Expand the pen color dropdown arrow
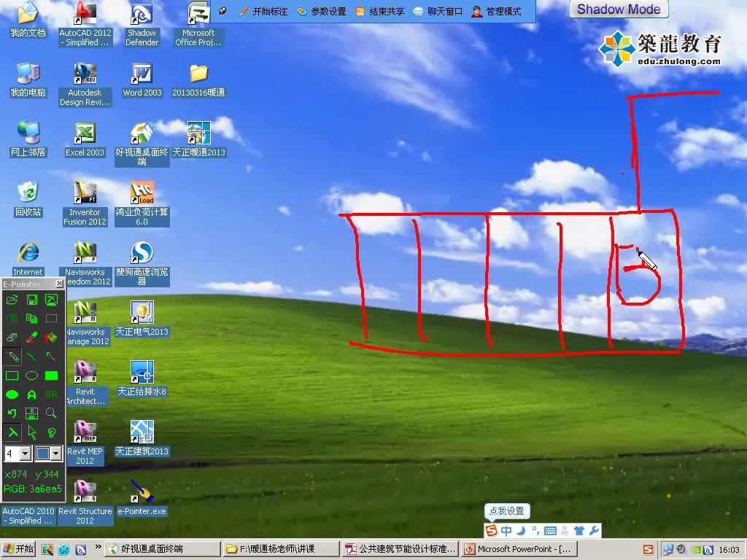 55,454
